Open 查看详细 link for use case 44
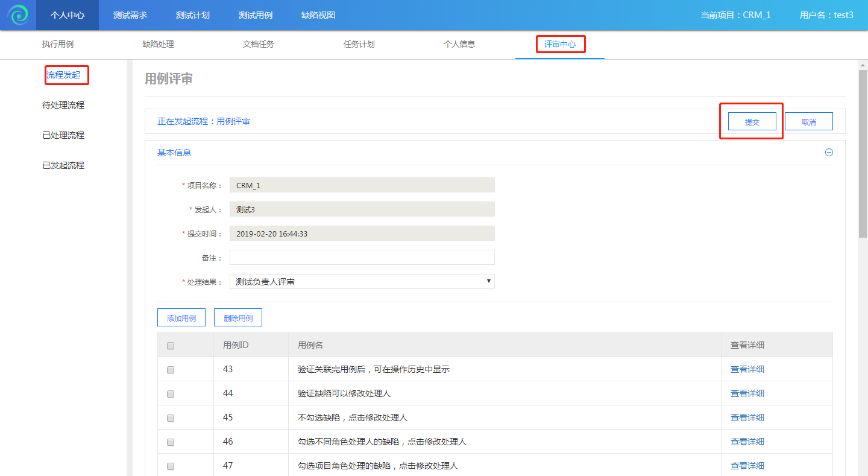868x476 pixels. (x=747, y=393)
